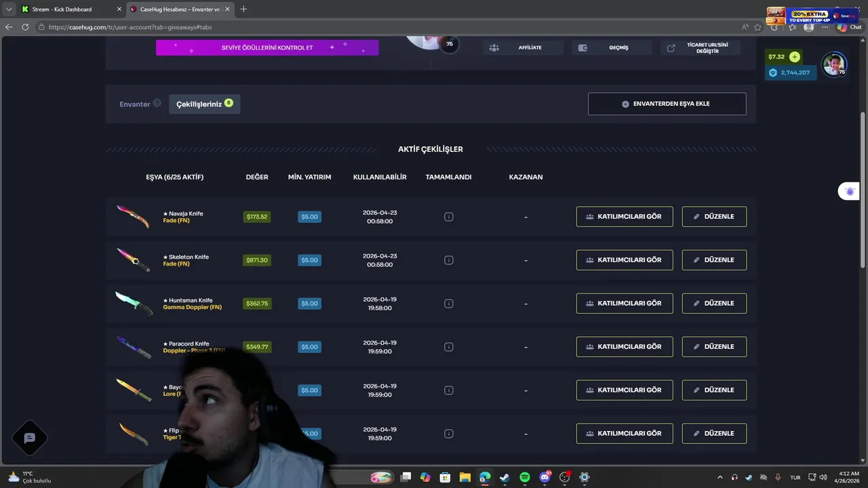
Task: Edit the Skeleton Knife giveaway
Action: (714, 260)
